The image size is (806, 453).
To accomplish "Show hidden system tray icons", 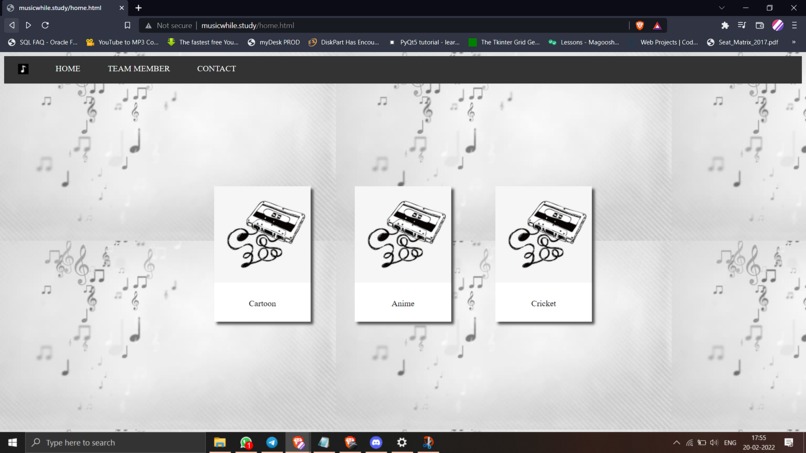I will 676,442.
